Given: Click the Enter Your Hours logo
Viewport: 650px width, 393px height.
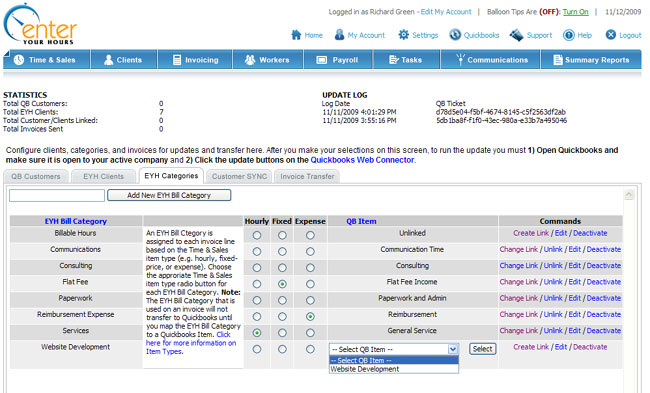Looking at the screenshot, I should tap(40, 25).
